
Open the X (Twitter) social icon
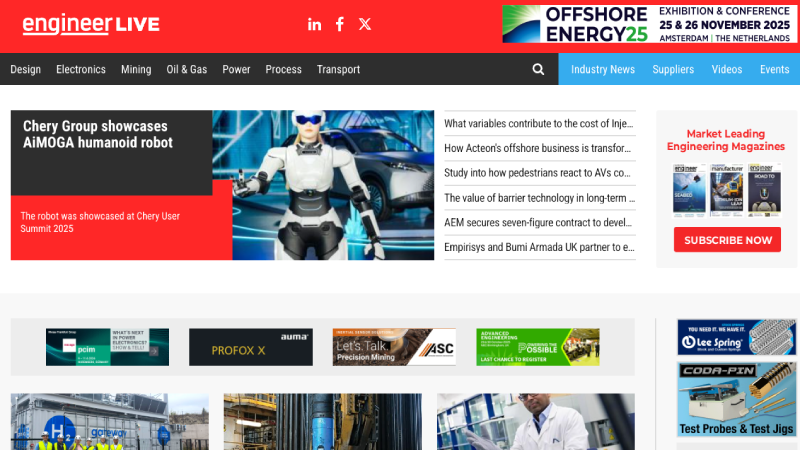point(365,24)
